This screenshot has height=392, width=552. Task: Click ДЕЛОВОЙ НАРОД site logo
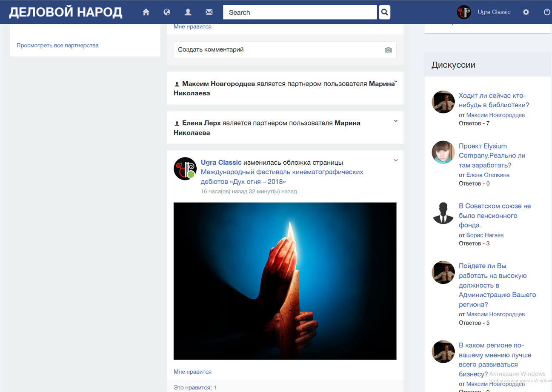click(x=66, y=12)
